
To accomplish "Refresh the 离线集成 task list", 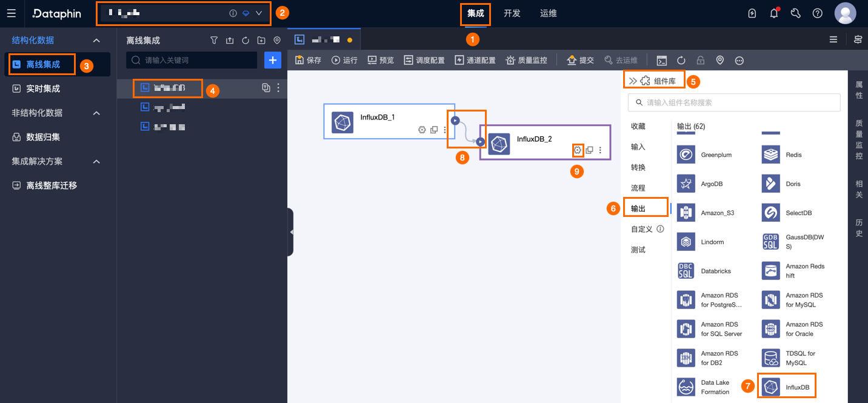I will coord(245,41).
